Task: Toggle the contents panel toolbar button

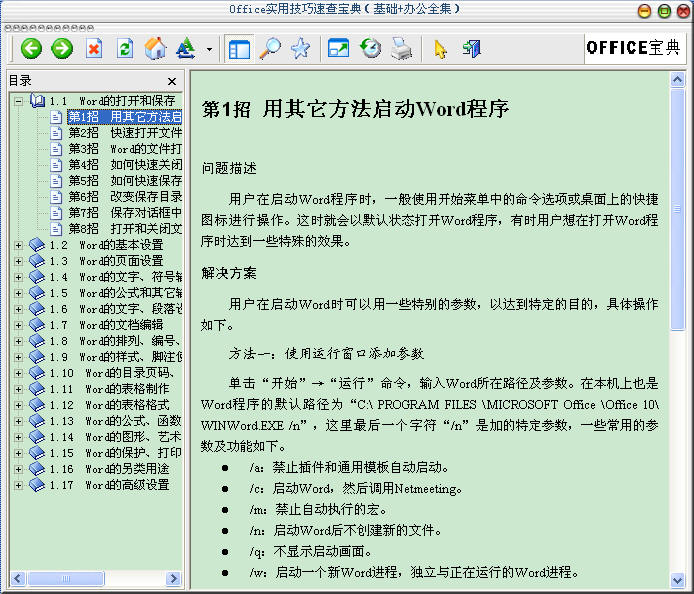Action: 239,48
